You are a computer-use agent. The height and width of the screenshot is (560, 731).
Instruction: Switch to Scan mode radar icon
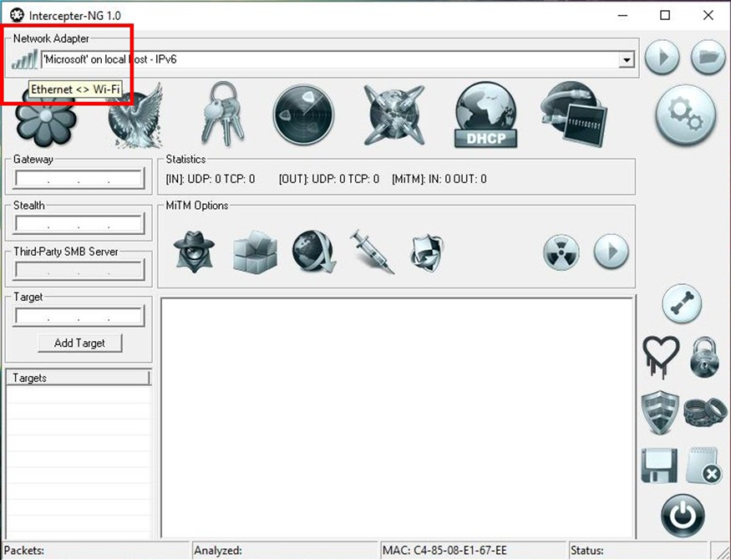(x=303, y=115)
